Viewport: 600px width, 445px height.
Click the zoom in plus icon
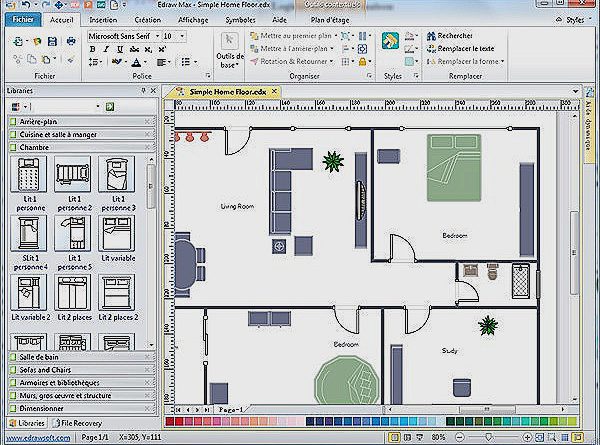[x=527, y=437]
